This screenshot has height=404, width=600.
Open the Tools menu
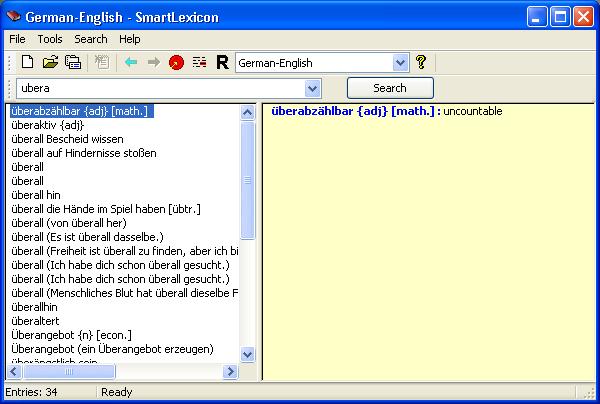tap(50, 39)
